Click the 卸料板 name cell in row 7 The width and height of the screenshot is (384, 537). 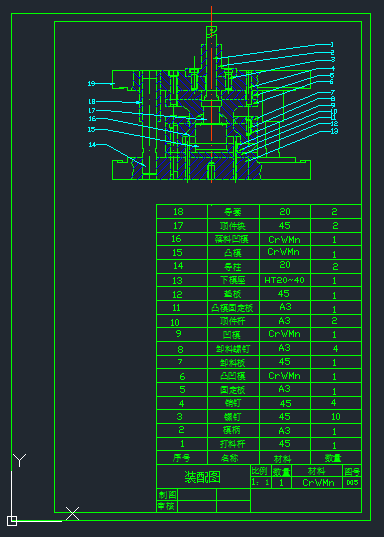[x=233, y=362]
